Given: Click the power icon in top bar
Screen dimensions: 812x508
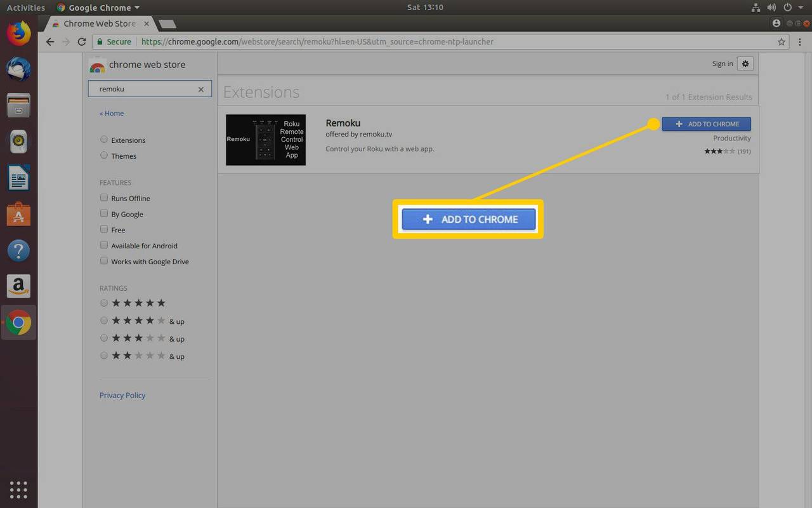Looking at the screenshot, I should point(788,8).
